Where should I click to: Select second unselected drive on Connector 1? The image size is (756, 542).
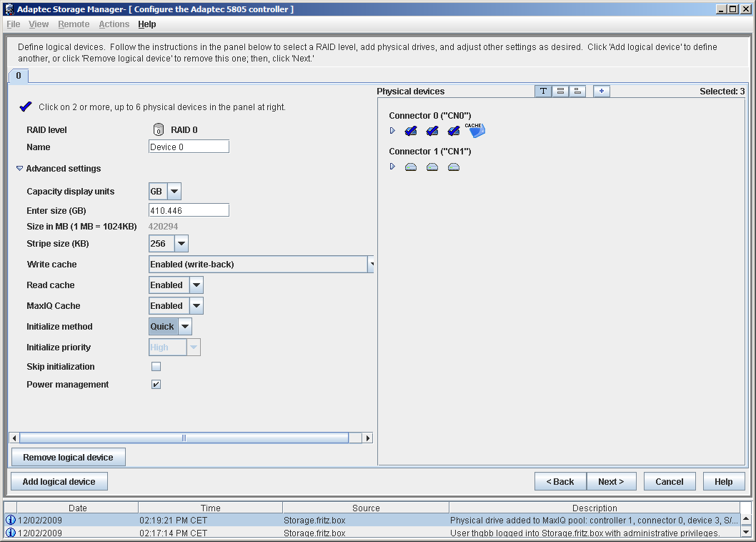pos(432,167)
